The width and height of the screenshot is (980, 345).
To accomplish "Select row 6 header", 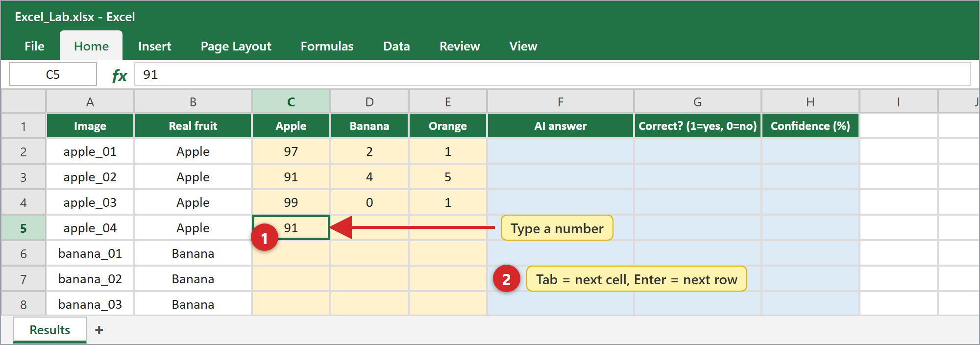I will 24,253.
